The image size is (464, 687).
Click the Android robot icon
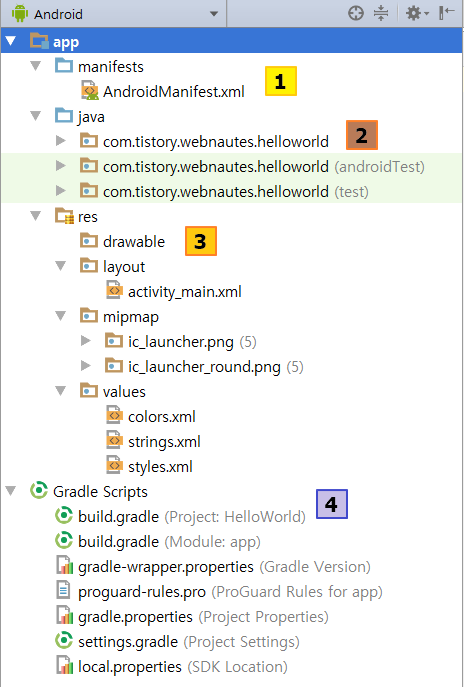[x=20, y=14]
